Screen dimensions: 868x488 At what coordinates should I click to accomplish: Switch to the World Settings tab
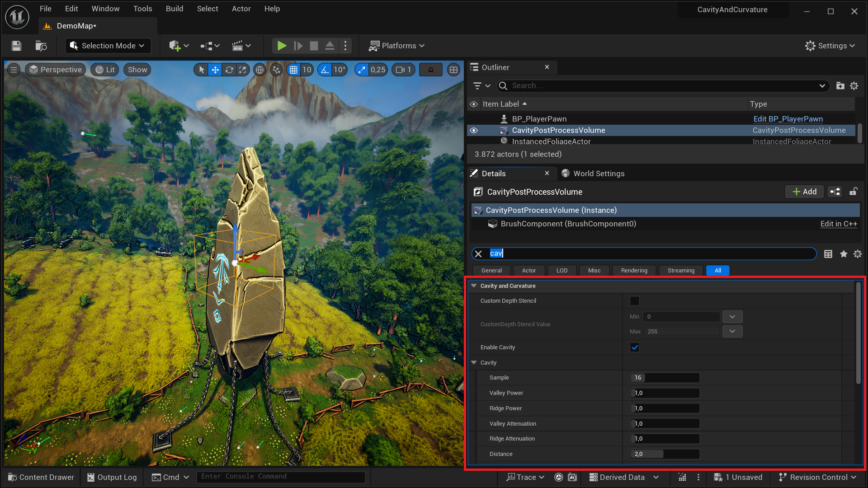593,174
